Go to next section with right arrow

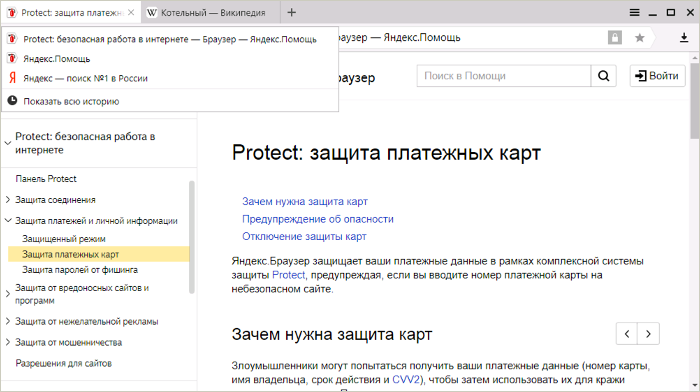point(649,334)
